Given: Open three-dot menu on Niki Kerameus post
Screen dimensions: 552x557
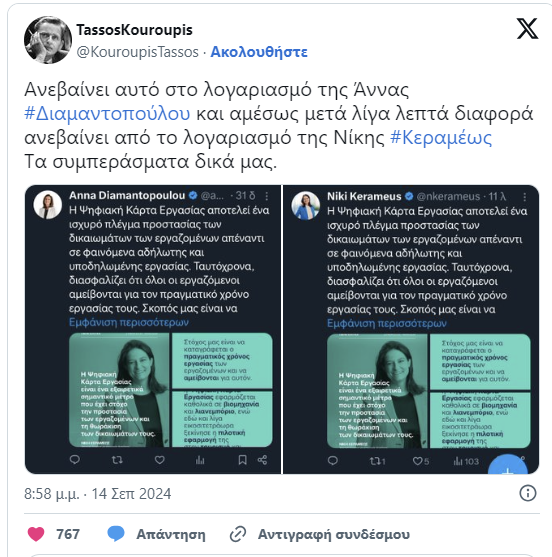Looking at the screenshot, I should point(525,197).
